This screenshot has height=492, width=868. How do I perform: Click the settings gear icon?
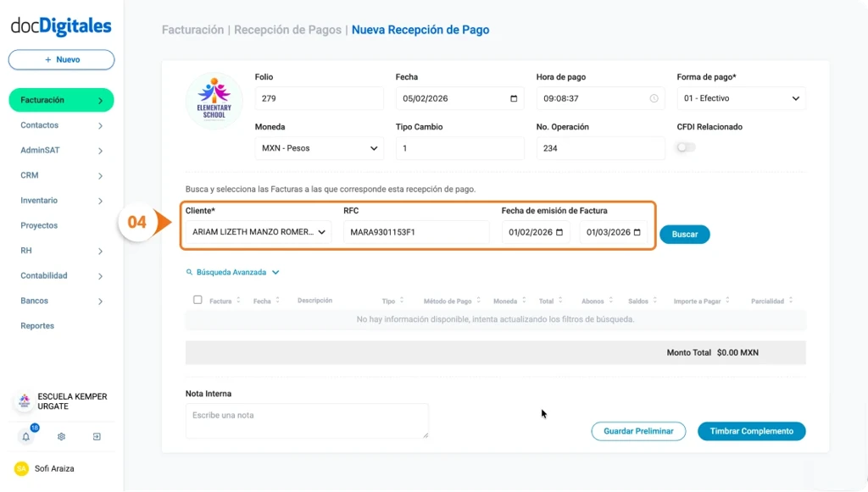click(x=61, y=436)
